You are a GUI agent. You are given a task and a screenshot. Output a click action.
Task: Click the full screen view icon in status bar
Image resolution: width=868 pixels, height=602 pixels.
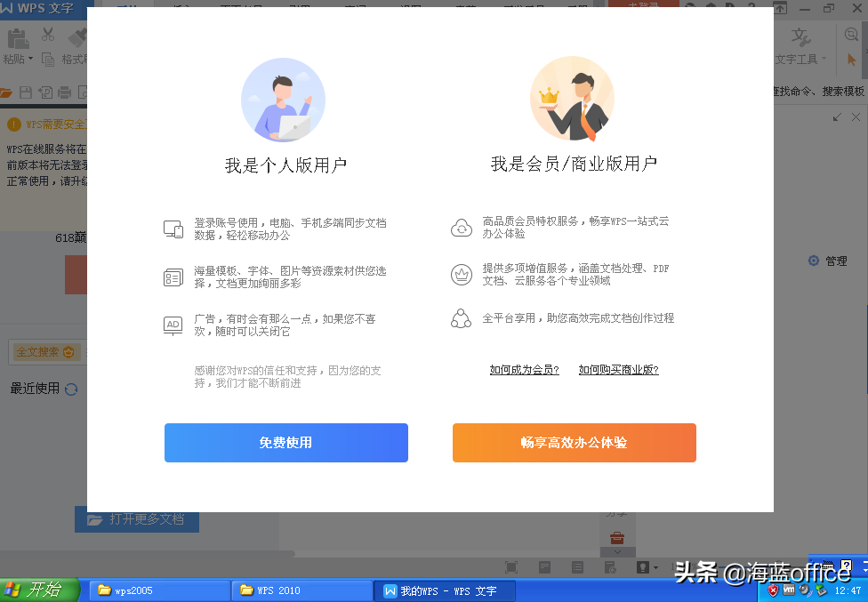[x=511, y=567]
